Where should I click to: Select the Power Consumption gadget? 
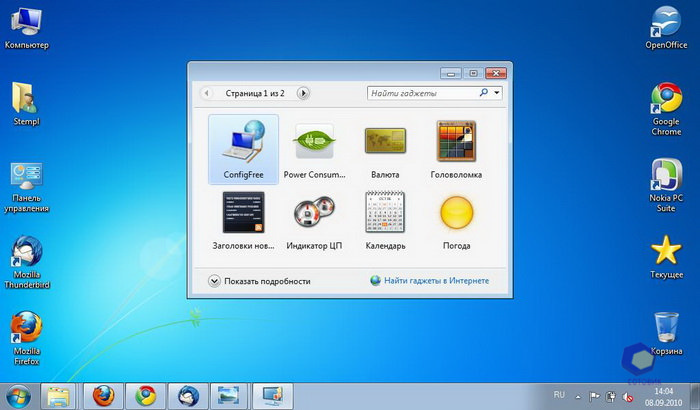[313, 147]
